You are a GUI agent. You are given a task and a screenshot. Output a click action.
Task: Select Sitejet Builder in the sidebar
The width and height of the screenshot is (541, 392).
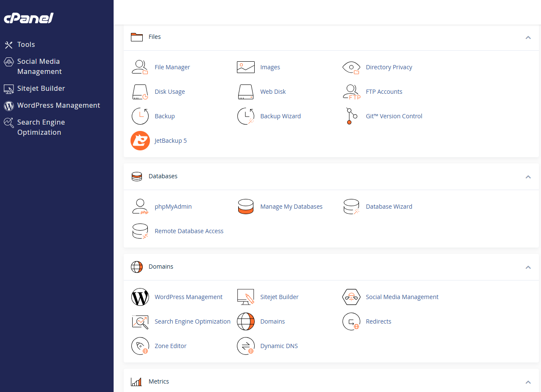tap(41, 88)
